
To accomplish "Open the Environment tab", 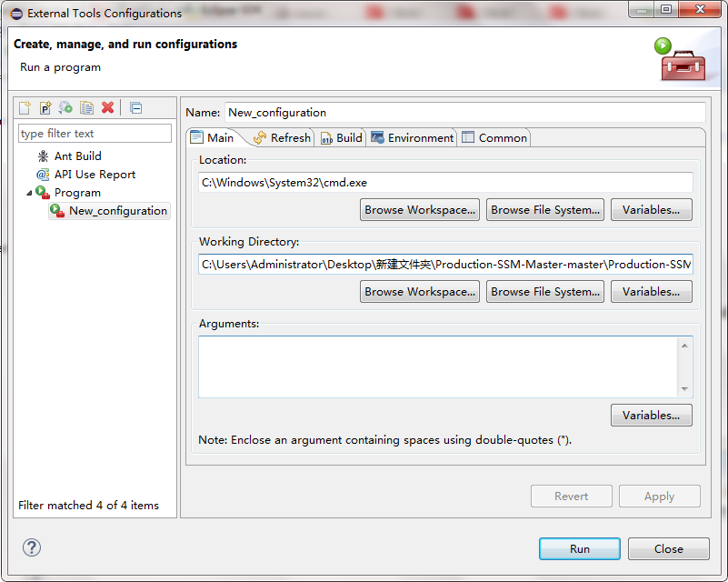I will tap(413, 138).
